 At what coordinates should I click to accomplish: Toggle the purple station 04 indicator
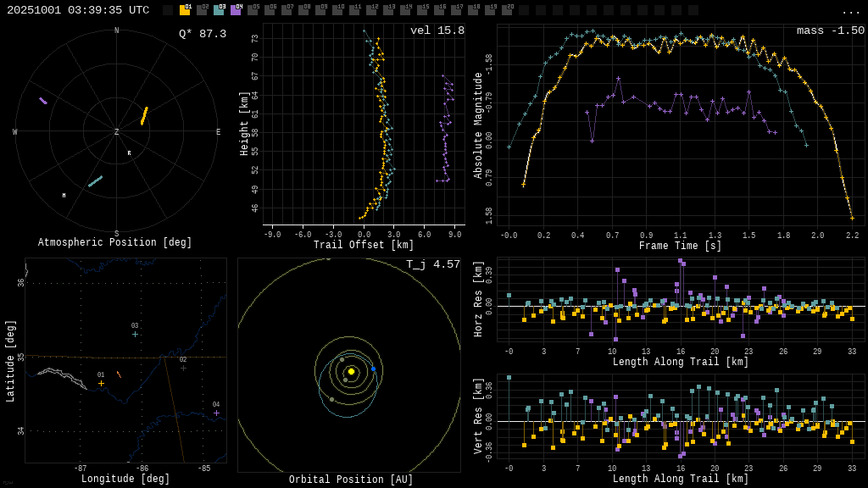(236, 10)
